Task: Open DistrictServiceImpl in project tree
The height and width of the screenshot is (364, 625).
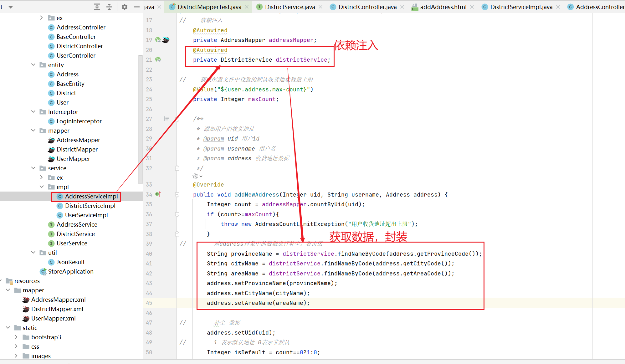Action: click(90, 206)
